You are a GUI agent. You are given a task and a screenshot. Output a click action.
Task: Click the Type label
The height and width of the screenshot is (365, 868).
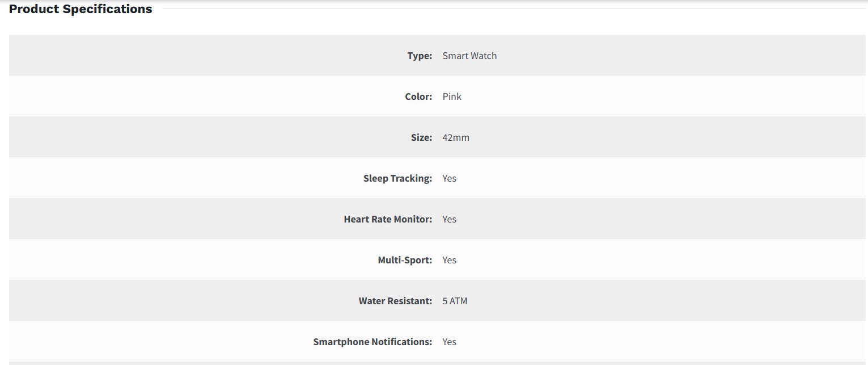point(420,56)
